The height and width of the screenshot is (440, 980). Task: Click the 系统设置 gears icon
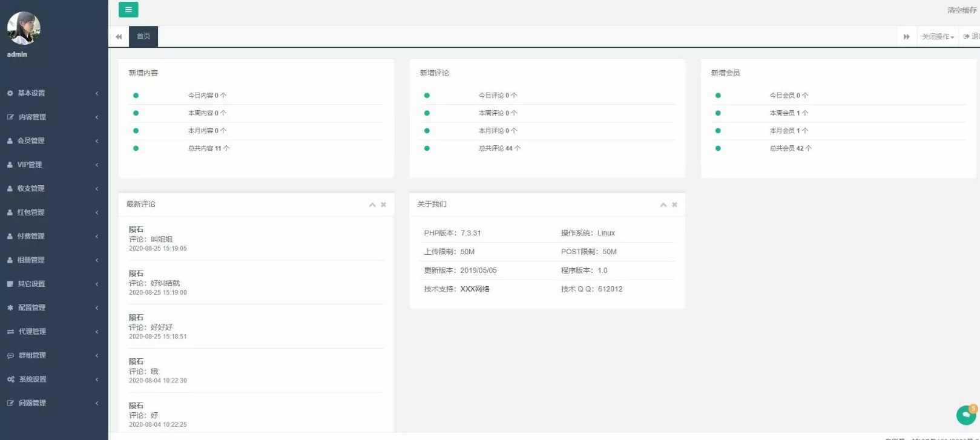click(x=10, y=379)
